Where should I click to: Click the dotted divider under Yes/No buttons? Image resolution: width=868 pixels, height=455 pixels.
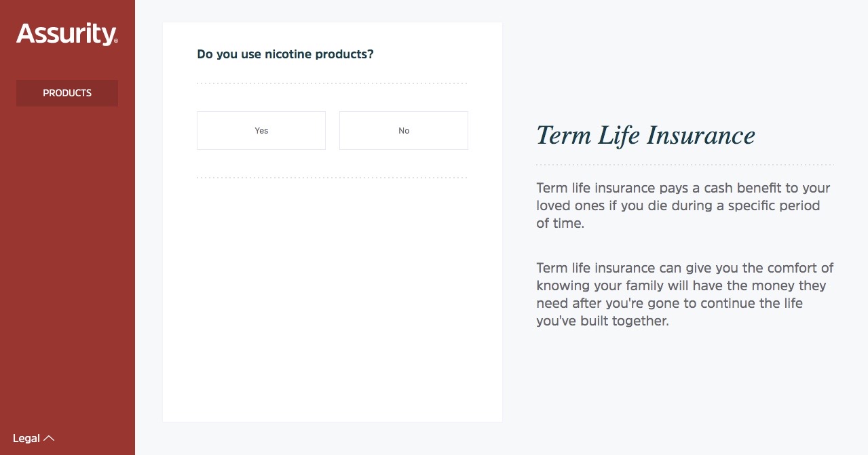pos(332,178)
